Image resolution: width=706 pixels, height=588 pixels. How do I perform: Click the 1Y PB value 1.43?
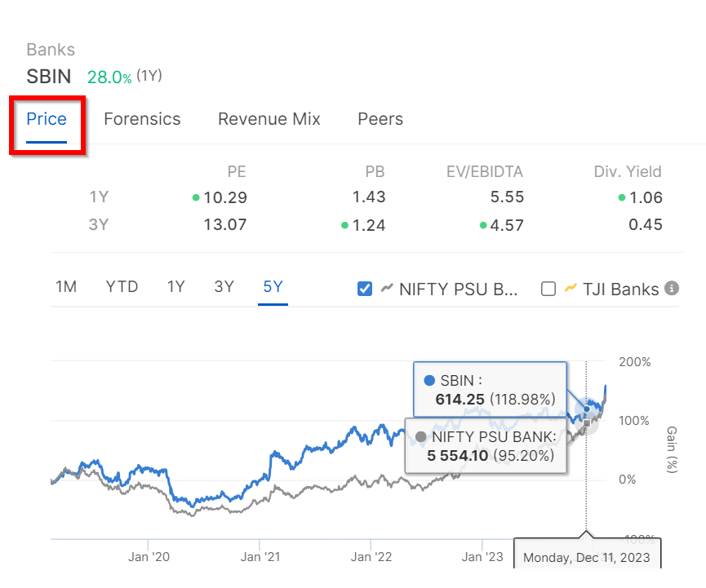(x=369, y=197)
